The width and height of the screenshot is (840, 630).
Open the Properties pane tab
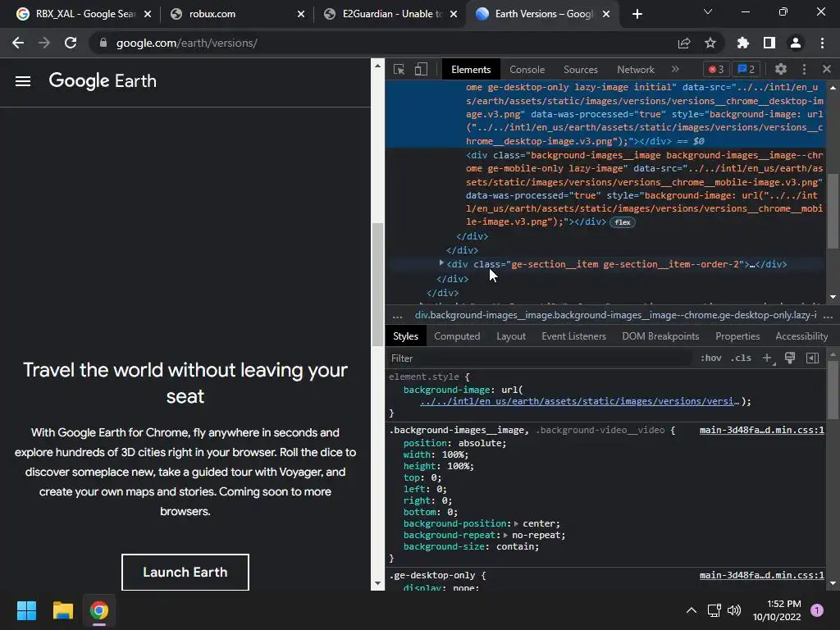pos(737,336)
